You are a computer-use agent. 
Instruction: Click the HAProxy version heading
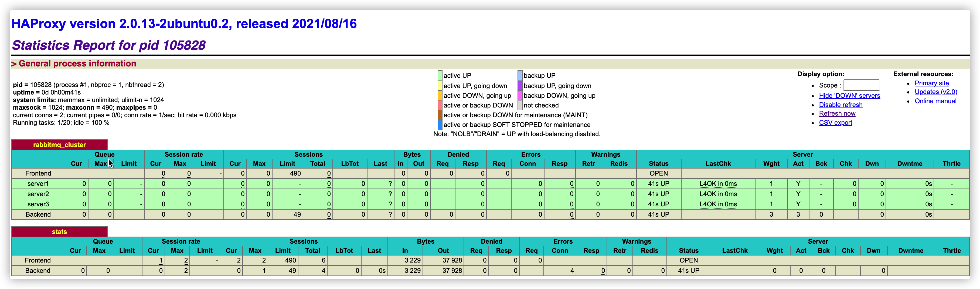(184, 23)
